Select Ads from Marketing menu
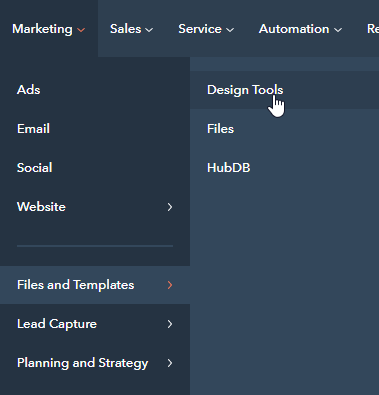The width and height of the screenshot is (379, 395). point(95,90)
